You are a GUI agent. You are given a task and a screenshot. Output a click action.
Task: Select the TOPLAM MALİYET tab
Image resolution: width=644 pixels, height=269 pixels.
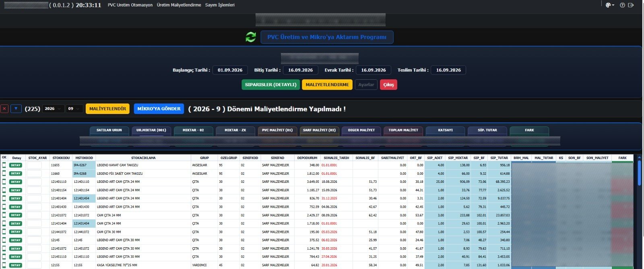403,130
